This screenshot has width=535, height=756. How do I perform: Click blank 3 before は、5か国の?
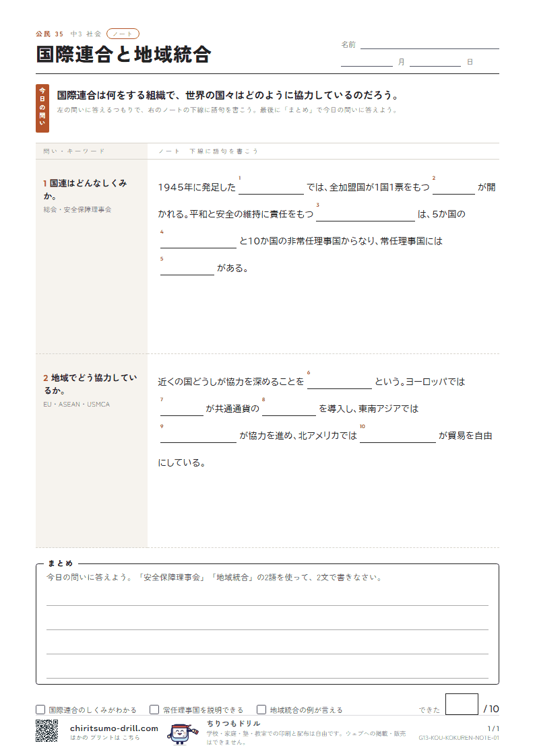(366, 215)
